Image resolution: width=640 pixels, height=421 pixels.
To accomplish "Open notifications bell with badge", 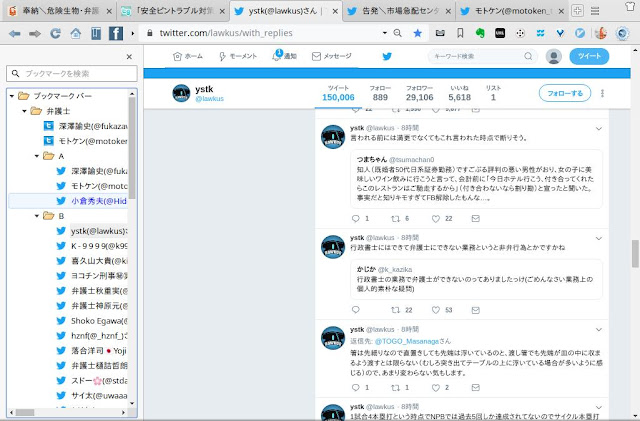I will pos(277,55).
